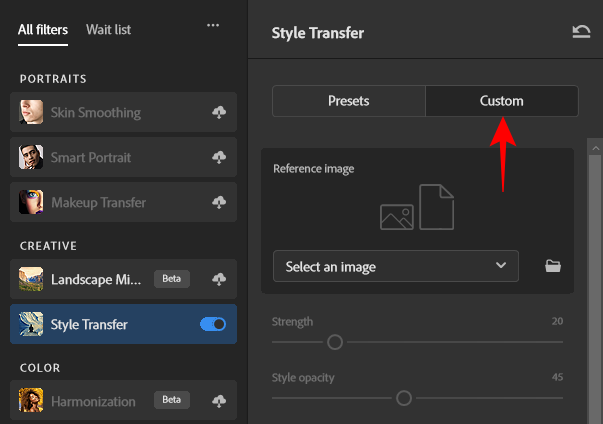Select the Presets tab
Screen dimensions: 603x424
coord(349,101)
